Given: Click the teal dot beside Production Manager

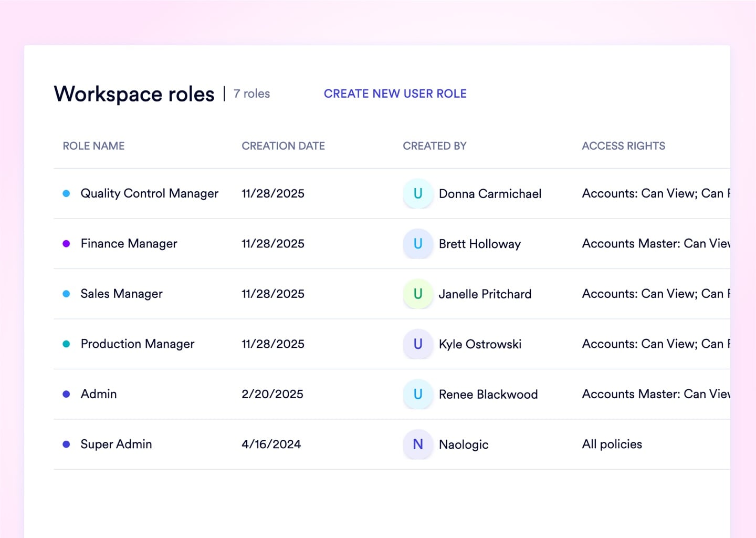Looking at the screenshot, I should (x=66, y=344).
